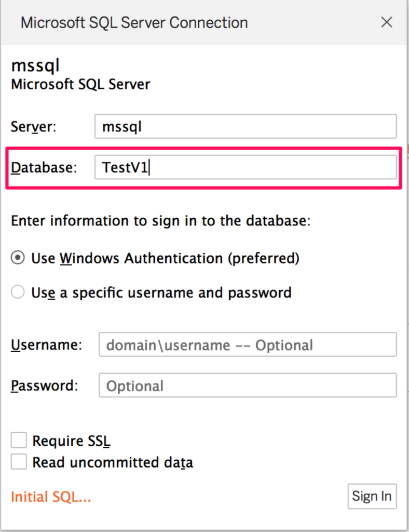Click the Database field containing TestV1

pyautogui.click(x=244, y=166)
